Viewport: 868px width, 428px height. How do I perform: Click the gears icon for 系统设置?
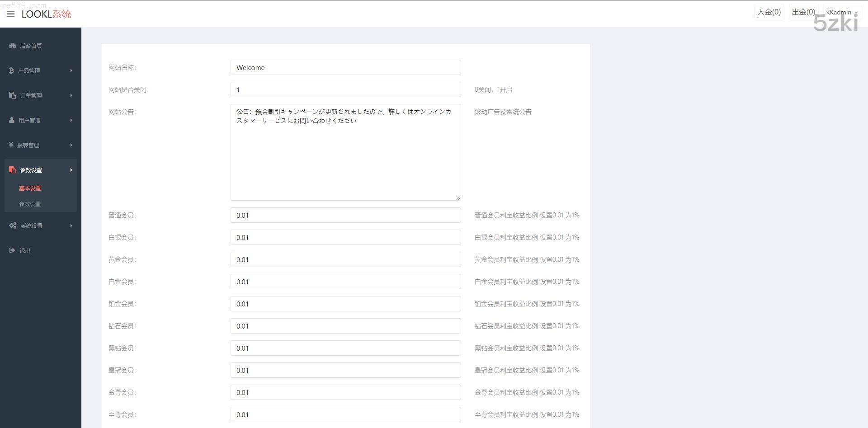13,226
